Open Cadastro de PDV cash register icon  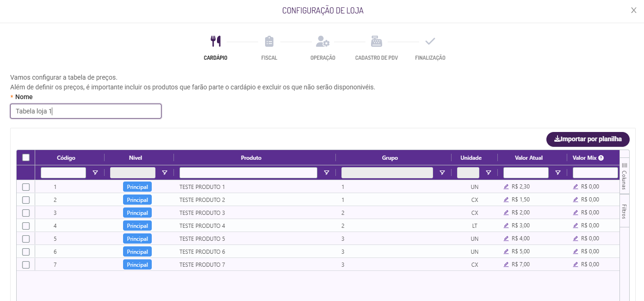click(x=377, y=42)
